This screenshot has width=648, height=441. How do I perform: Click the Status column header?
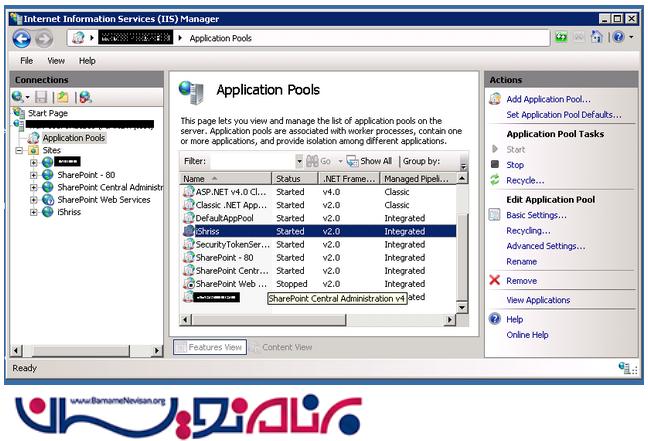click(295, 179)
